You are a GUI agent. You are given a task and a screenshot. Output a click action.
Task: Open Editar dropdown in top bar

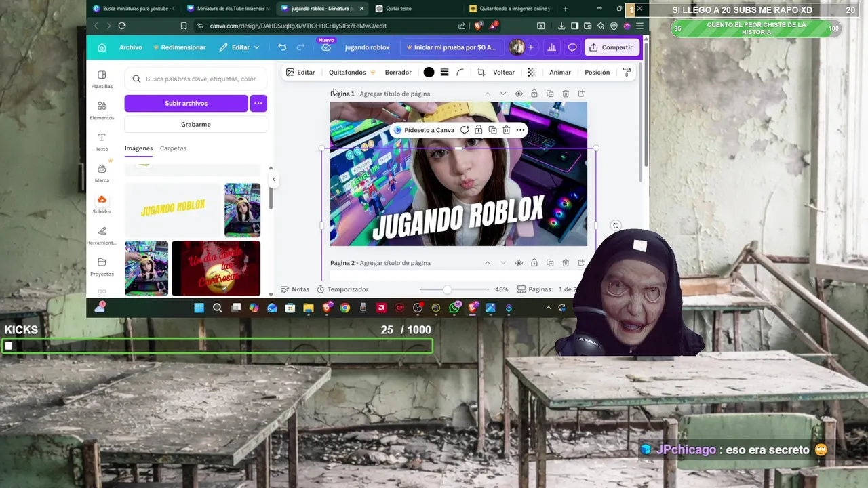pos(239,47)
